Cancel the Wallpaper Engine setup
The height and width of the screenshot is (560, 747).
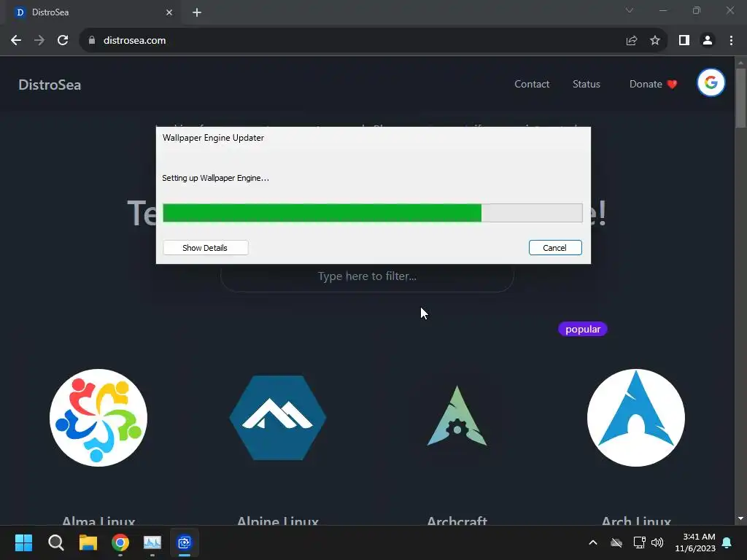point(555,248)
